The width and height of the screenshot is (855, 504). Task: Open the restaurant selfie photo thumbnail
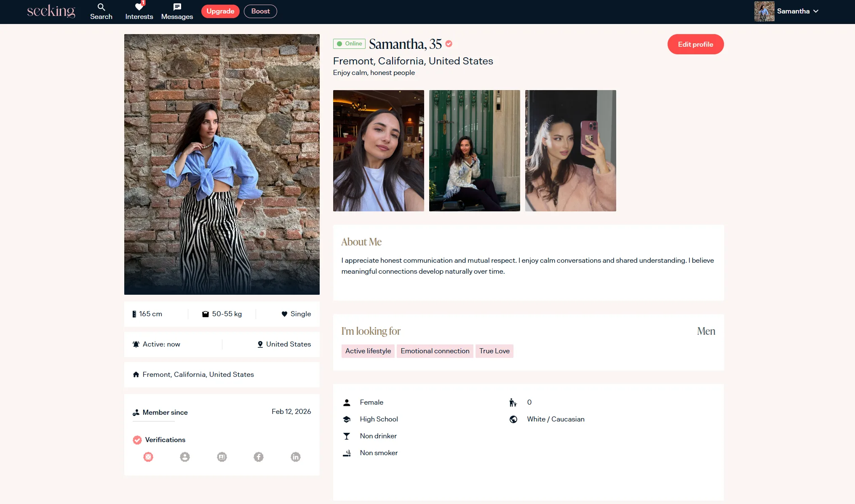378,150
